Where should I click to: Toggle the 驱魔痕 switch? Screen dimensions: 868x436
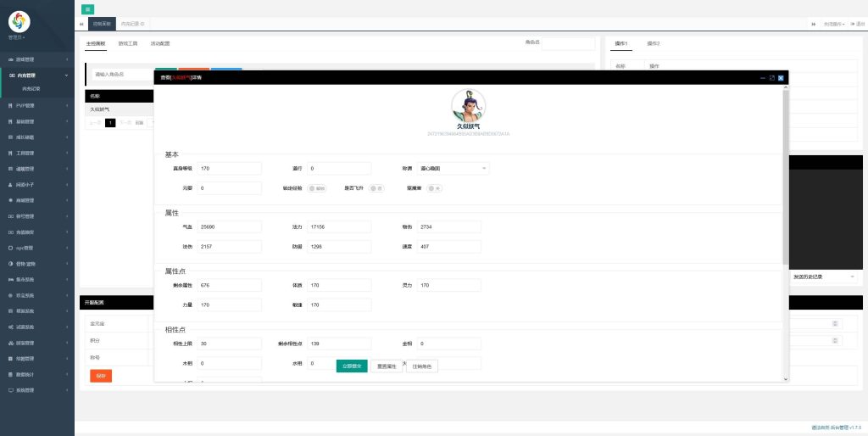pyautogui.click(x=434, y=188)
